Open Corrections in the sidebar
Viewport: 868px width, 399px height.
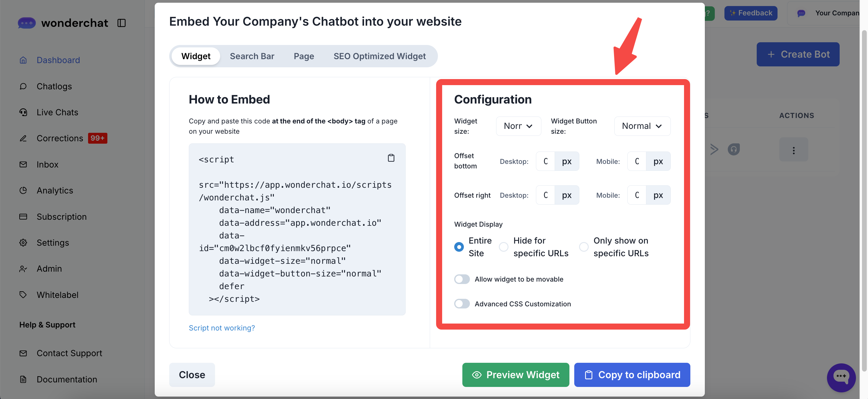click(60, 138)
